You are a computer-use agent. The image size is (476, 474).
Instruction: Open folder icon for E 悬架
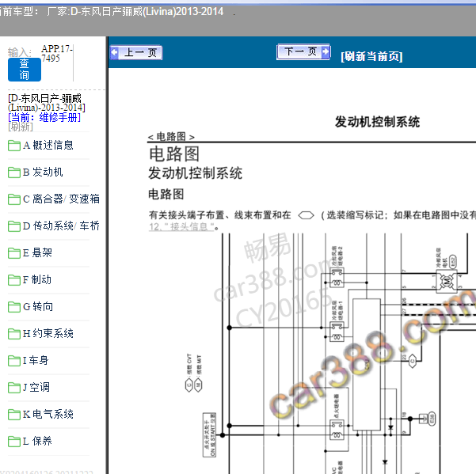pyautogui.click(x=14, y=253)
